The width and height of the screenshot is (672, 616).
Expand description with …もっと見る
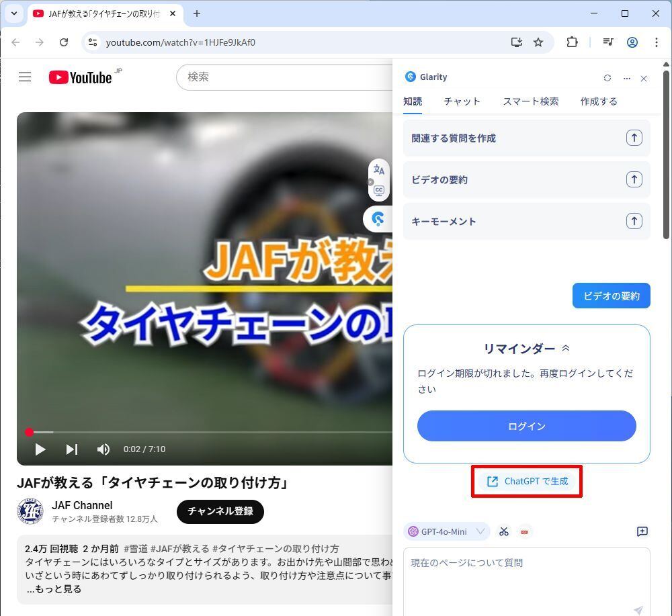tap(54, 589)
